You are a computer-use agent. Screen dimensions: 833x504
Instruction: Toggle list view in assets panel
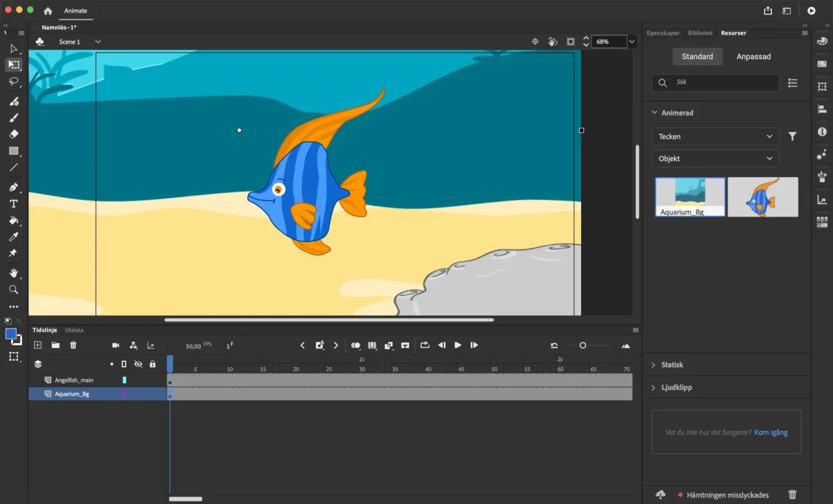793,83
